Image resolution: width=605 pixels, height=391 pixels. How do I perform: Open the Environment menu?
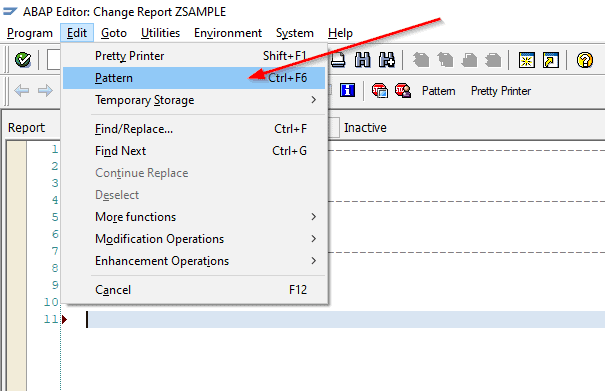point(228,33)
